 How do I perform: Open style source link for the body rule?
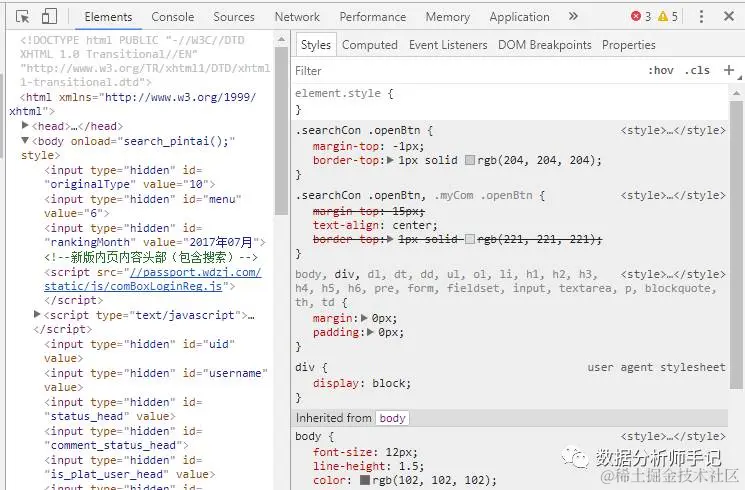[x=673, y=436]
